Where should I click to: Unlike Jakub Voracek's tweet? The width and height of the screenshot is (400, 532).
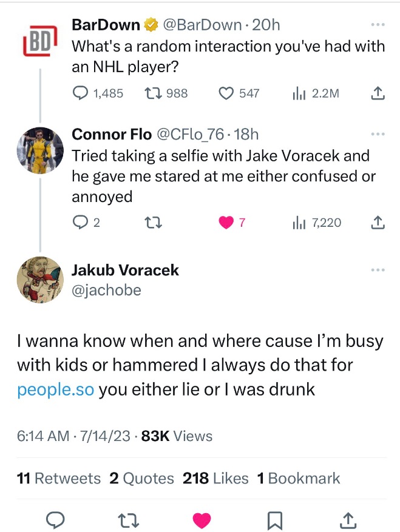202,520
